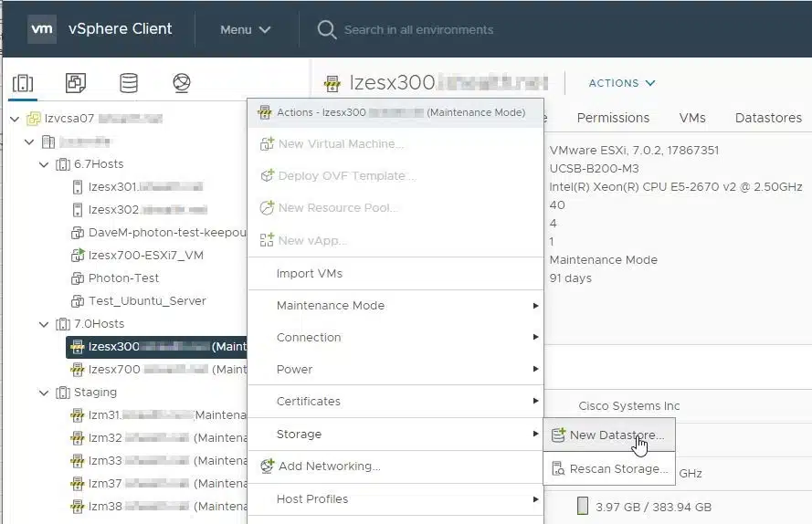
Task: Collapse the 6.7Hosts cluster node
Action: click(44, 164)
